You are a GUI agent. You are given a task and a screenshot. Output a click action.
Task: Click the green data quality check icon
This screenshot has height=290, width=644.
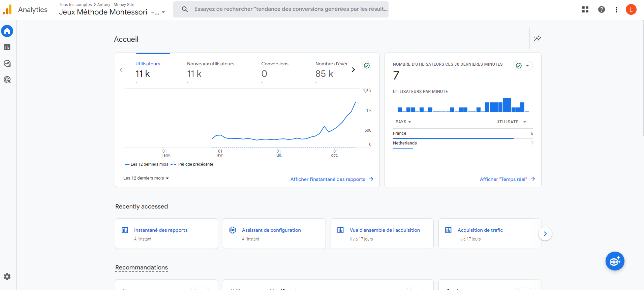pos(367,66)
